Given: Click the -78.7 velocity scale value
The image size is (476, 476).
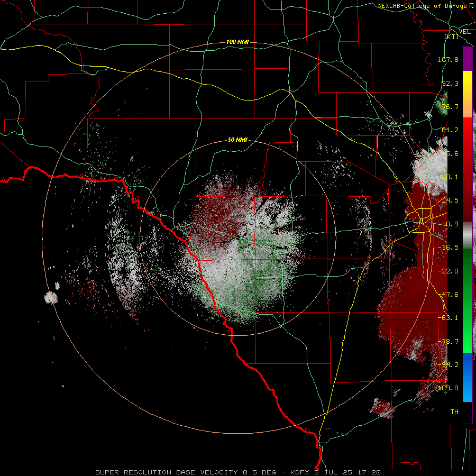Looking at the screenshot, I should tap(448, 342).
